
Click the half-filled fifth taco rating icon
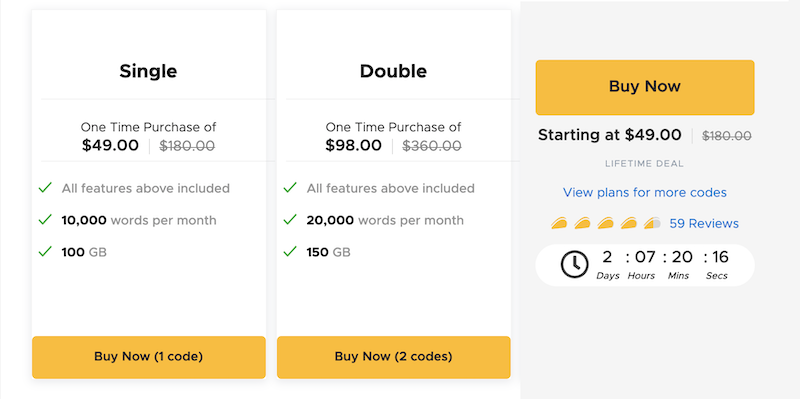pyautogui.click(x=652, y=223)
